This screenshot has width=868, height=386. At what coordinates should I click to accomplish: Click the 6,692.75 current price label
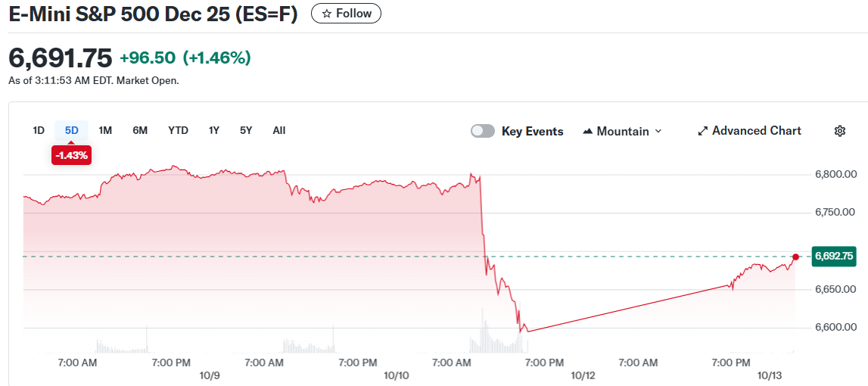coord(834,257)
